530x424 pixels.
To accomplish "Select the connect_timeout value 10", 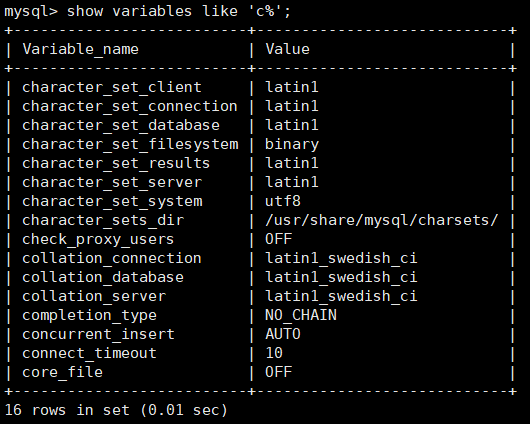I will [x=274, y=353].
